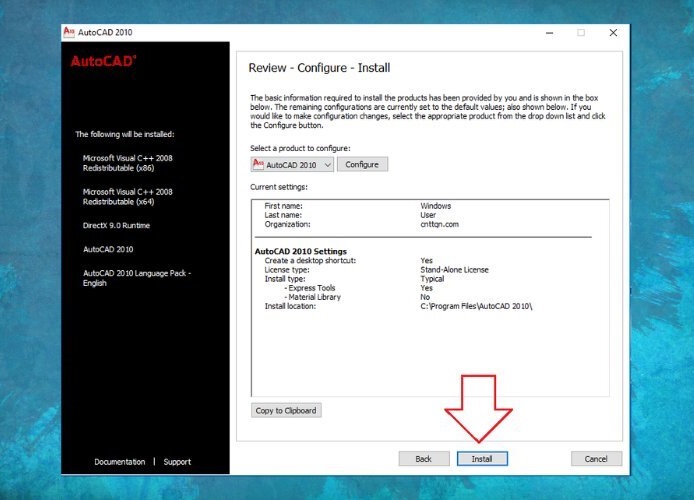Image resolution: width=694 pixels, height=500 pixels.
Task: Click the 'Select a product to configure:' label
Action: click(300, 148)
